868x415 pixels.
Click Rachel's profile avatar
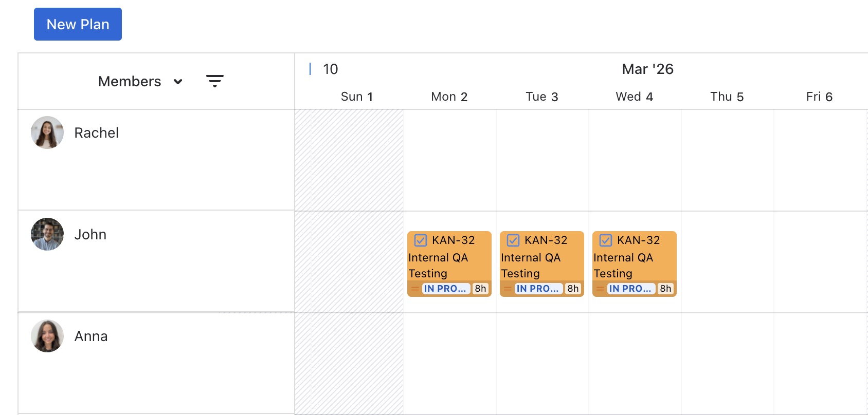pos(47,133)
